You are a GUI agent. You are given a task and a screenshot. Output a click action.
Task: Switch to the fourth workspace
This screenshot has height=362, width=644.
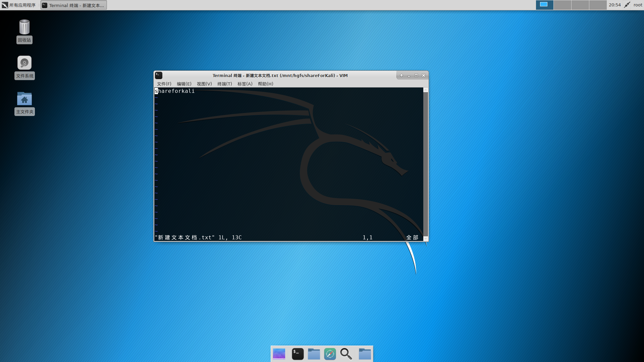598,5
